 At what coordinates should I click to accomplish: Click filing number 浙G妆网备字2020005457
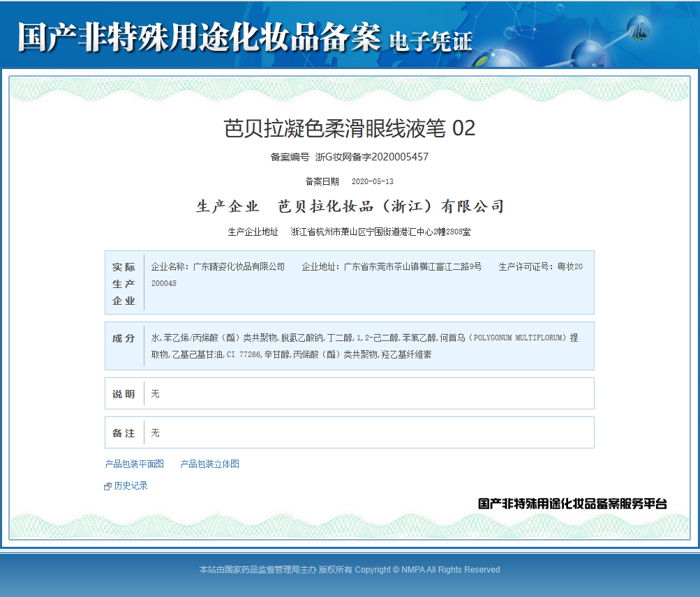[372, 157]
